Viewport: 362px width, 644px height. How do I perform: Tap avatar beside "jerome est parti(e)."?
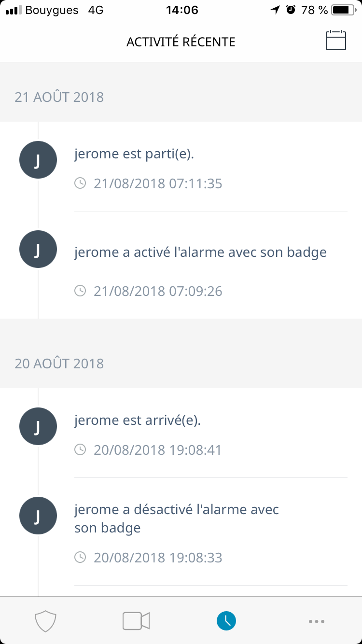(38, 160)
